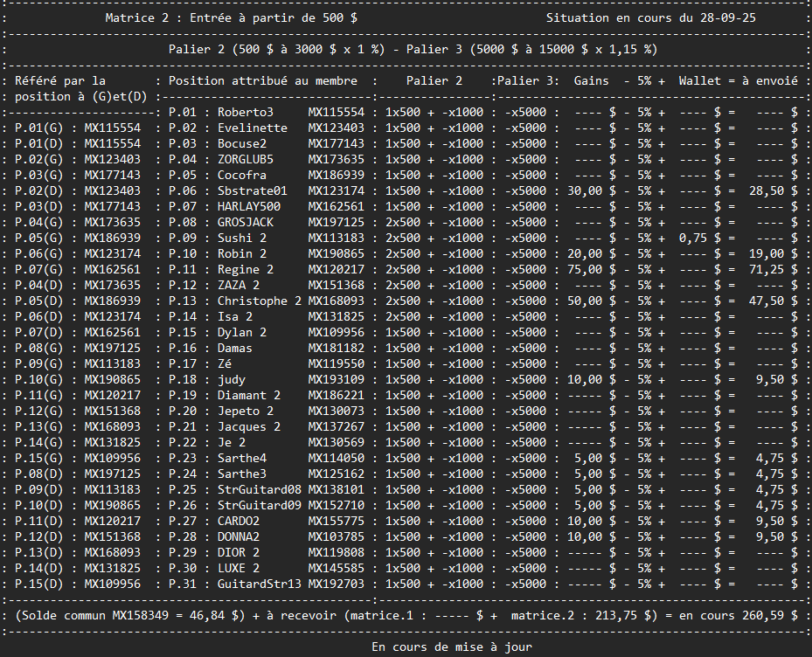Image resolution: width=812 pixels, height=657 pixels.
Task: Click member ID MX114050 beside Sarthe4
Action: pyautogui.click(x=337, y=458)
